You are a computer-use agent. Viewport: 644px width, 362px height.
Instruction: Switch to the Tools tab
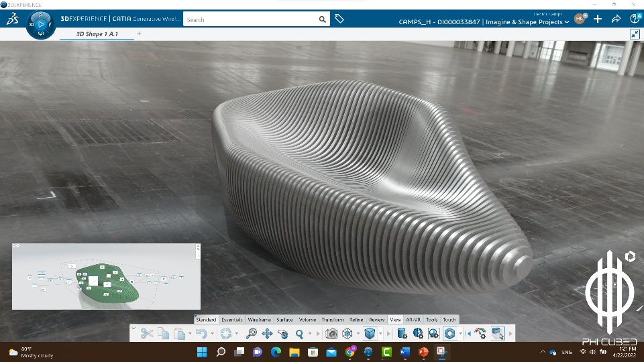pyautogui.click(x=431, y=319)
